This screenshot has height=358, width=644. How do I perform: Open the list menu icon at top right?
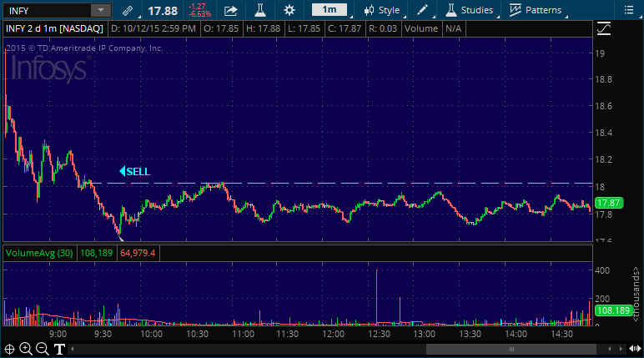tap(629, 10)
